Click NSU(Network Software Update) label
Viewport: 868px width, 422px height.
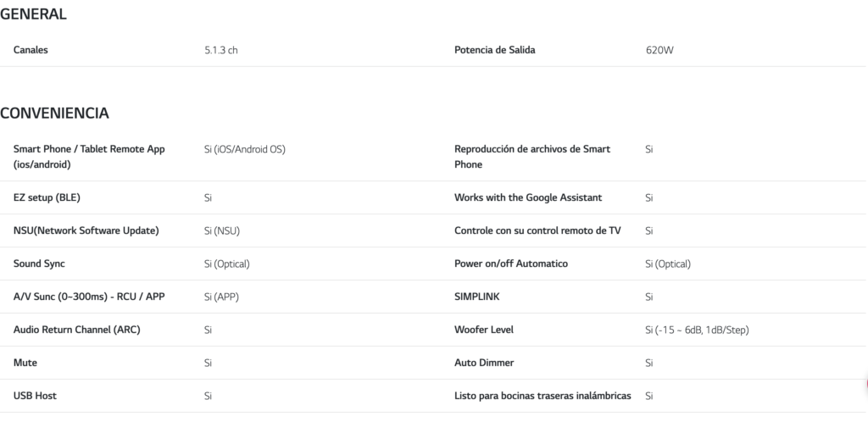[86, 230]
